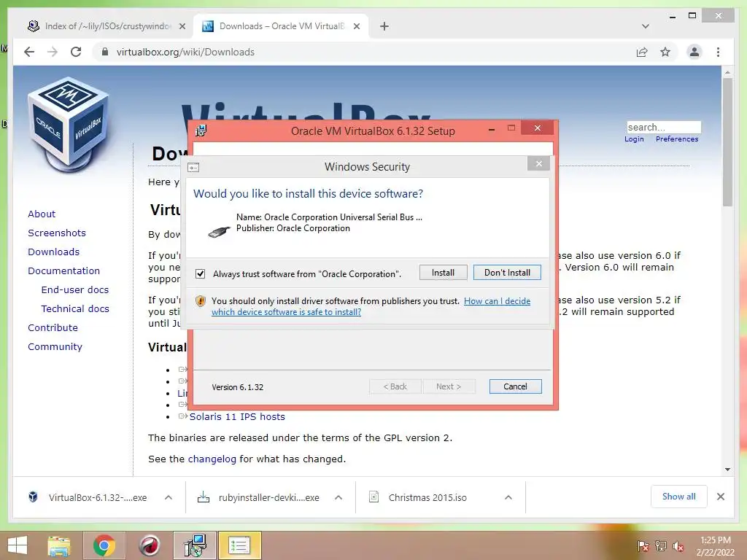Cancel the VirtualBox 6.1.32 Setup

pyautogui.click(x=515, y=386)
